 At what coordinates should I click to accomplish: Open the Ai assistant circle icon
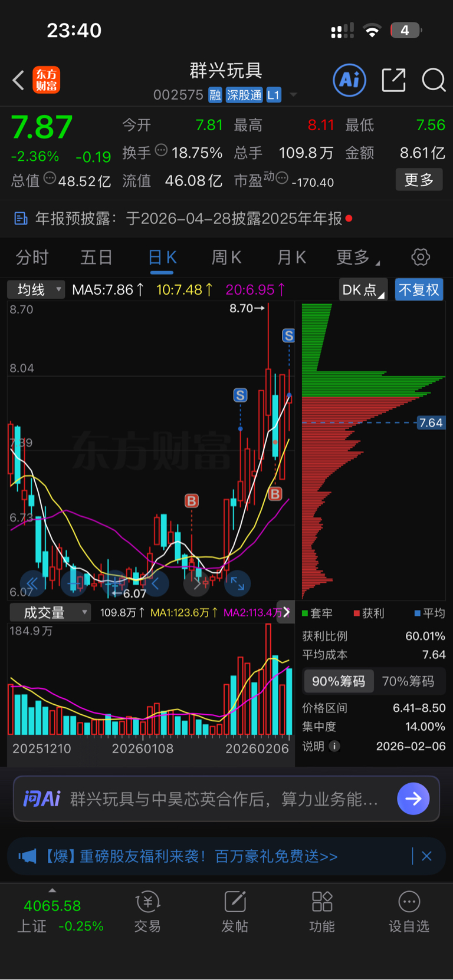point(350,80)
